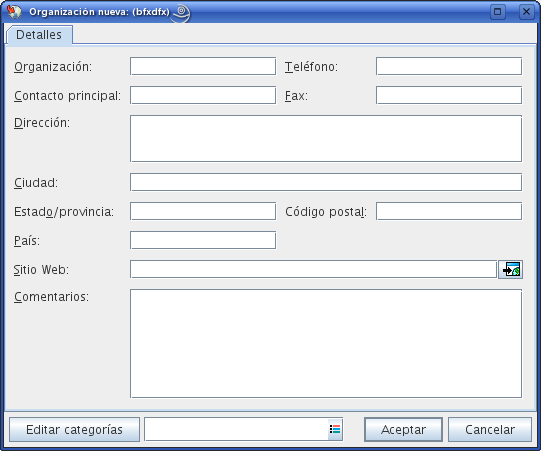Switch to the Detalles tab
Viewport: 541px width, 451px height.
coord(39,35)
